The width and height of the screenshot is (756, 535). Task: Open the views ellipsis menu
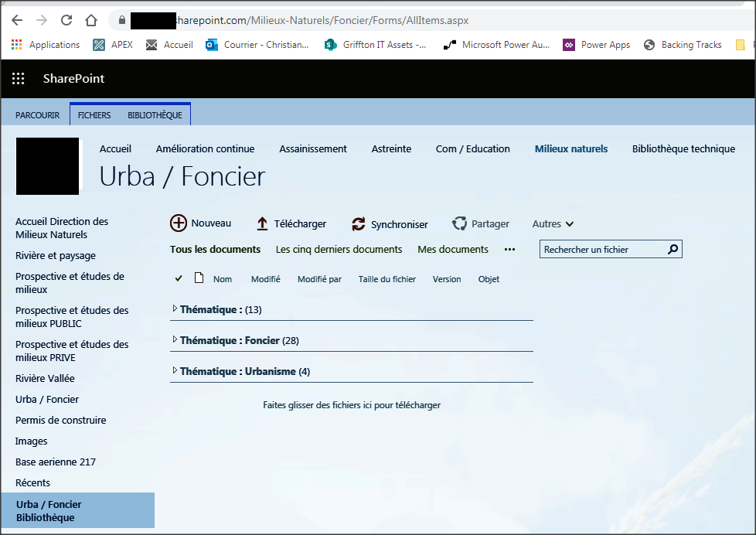pos(509,250)
